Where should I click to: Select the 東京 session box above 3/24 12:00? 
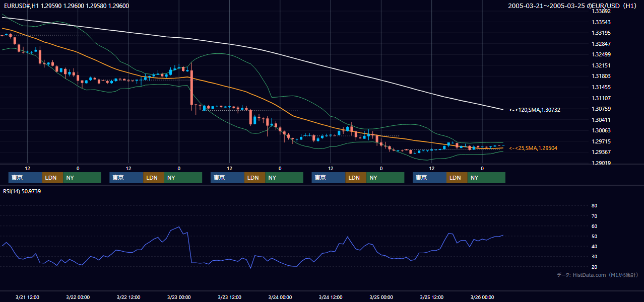click(329, 178)
